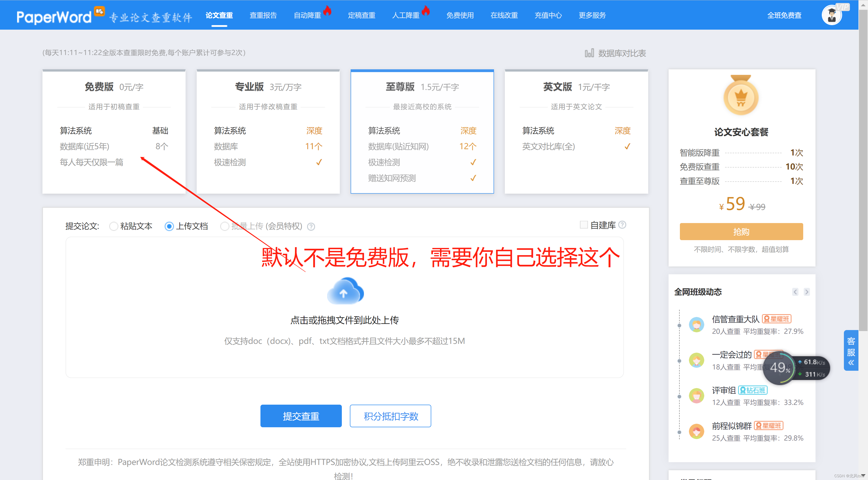The image size is (868, 480).
Task: Click the PaperWord logo
Action: (x=54, y=16)
